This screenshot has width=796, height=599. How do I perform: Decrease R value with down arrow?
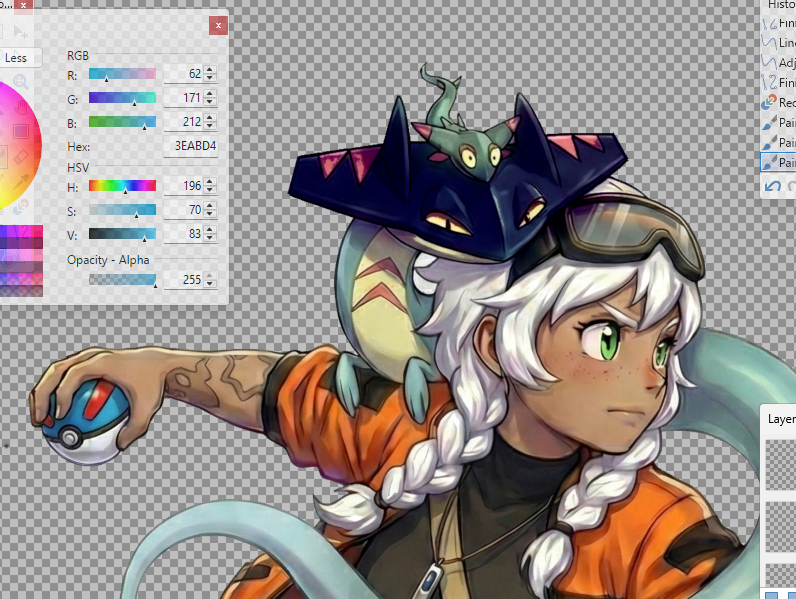210,78
